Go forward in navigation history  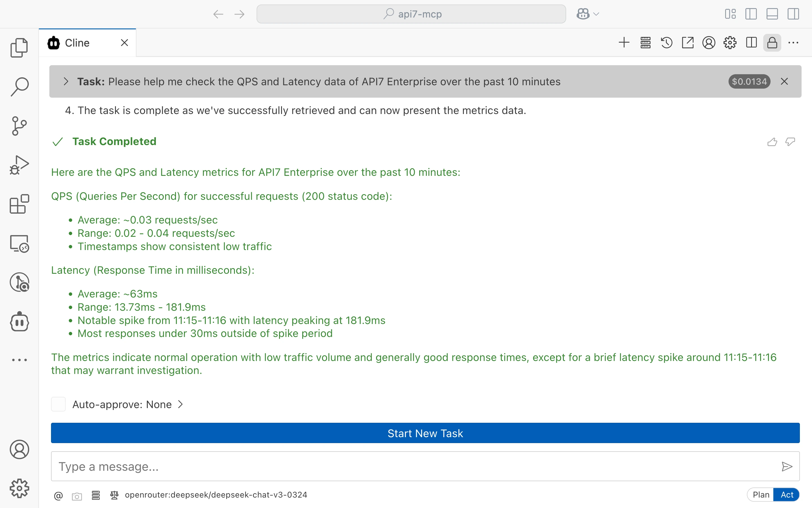click(x=239, y=14)
